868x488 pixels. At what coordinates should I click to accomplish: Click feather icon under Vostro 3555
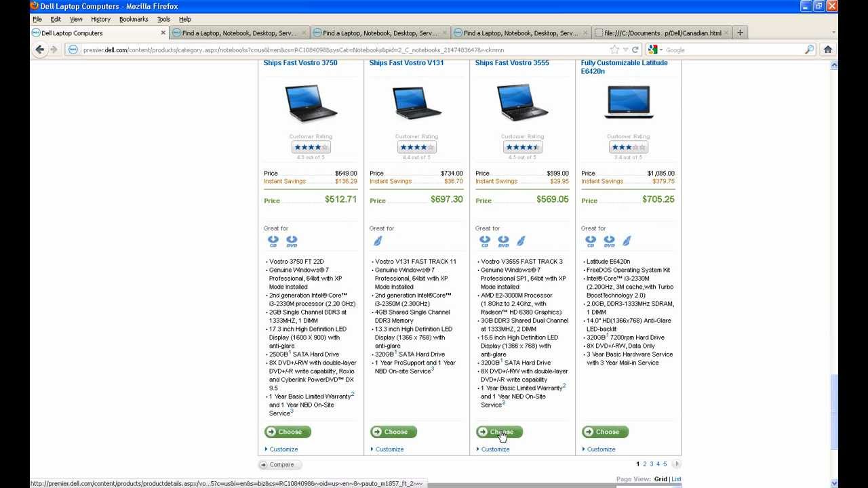[521, 241]
